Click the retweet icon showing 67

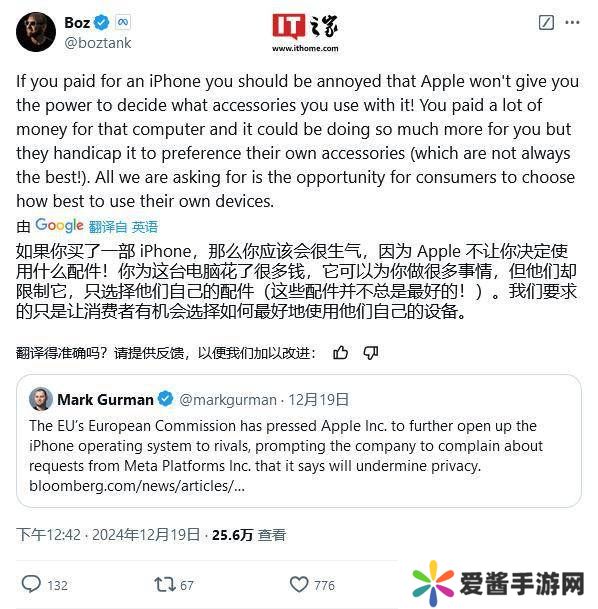tap(165, 584)
